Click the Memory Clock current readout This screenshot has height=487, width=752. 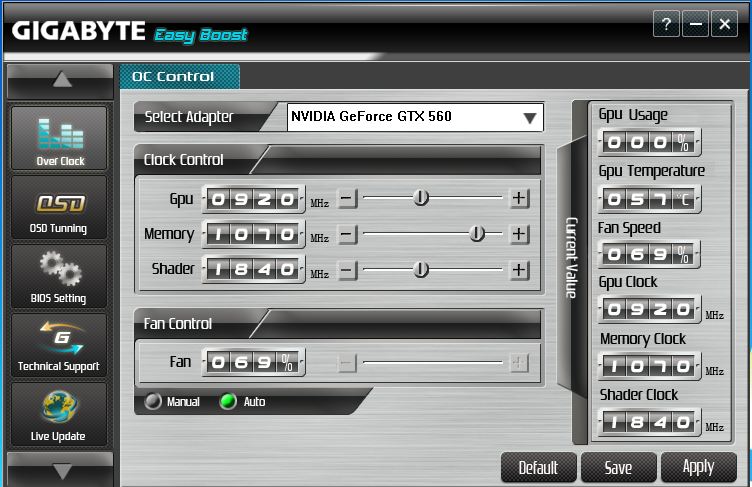coord(650,367)
